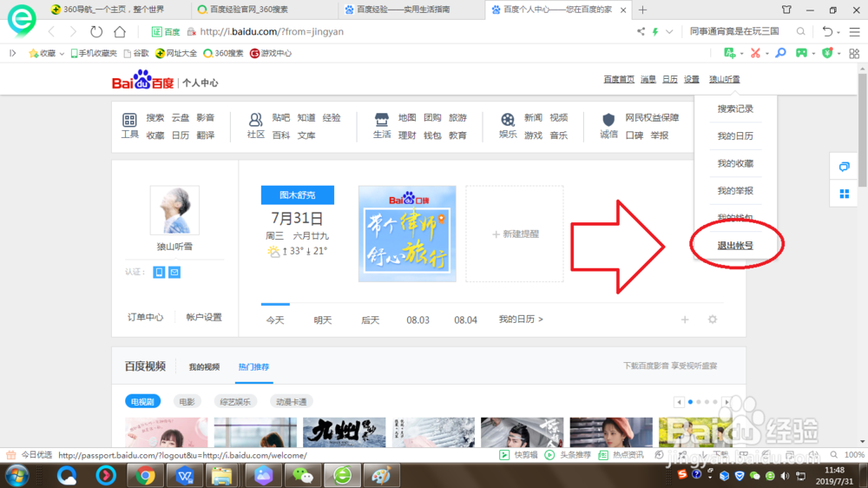Open 帐户设置 account settings
Viewport: 868px width, 488px height.
click(x=204, y=317)
